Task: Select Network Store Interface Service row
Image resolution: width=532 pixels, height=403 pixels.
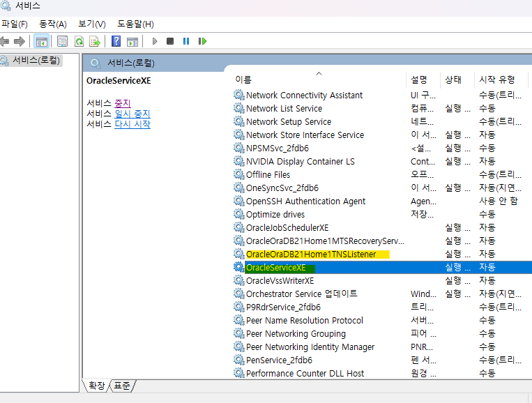Action: [382, 135]
